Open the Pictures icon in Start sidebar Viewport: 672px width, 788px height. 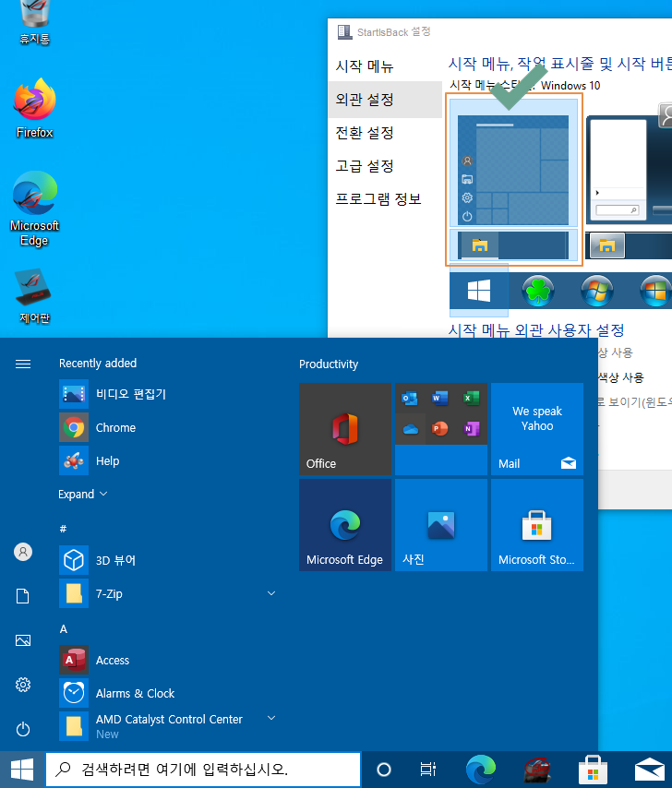coord(23,640)
